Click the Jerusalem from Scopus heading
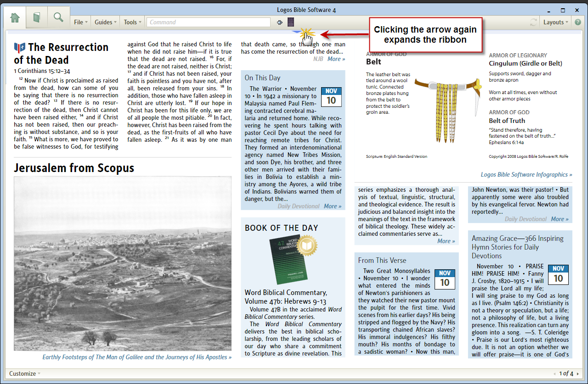This screenshot has width=588, height=384. click(x=74, y=168)
